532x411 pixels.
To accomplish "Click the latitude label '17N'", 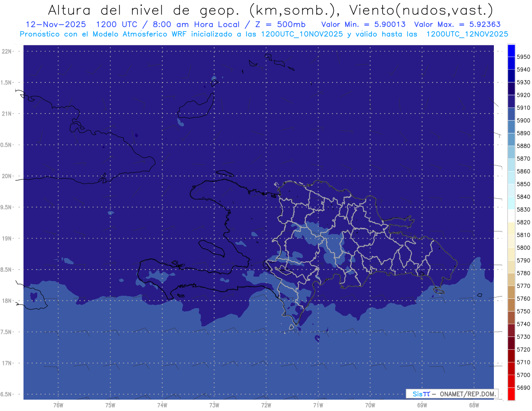I will (8, 363).
